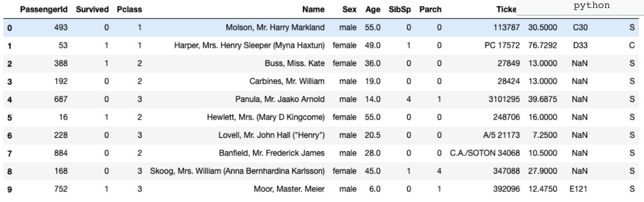Select the Parch column header

pyautogui.click(x=427, y=9)
